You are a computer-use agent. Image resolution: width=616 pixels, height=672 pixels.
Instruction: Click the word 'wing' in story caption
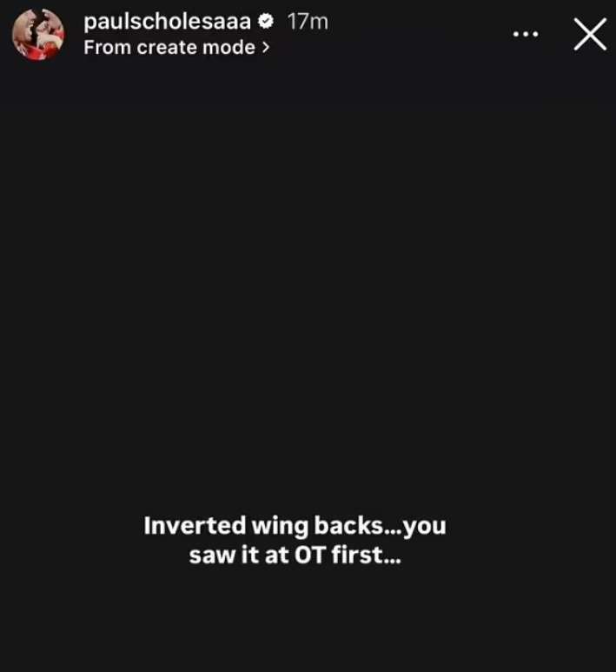pyautogui.click(x=280, y=527)
